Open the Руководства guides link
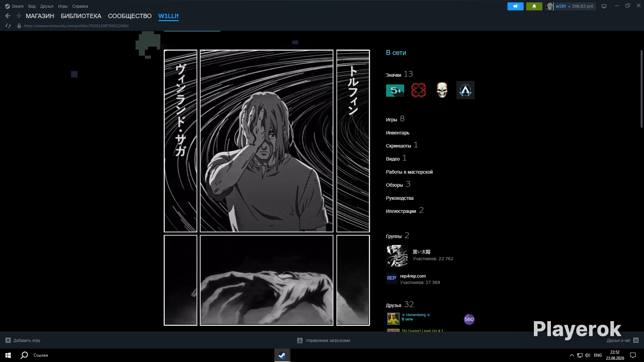This screenshot has width=644, height=362. [x=400, y=198]
